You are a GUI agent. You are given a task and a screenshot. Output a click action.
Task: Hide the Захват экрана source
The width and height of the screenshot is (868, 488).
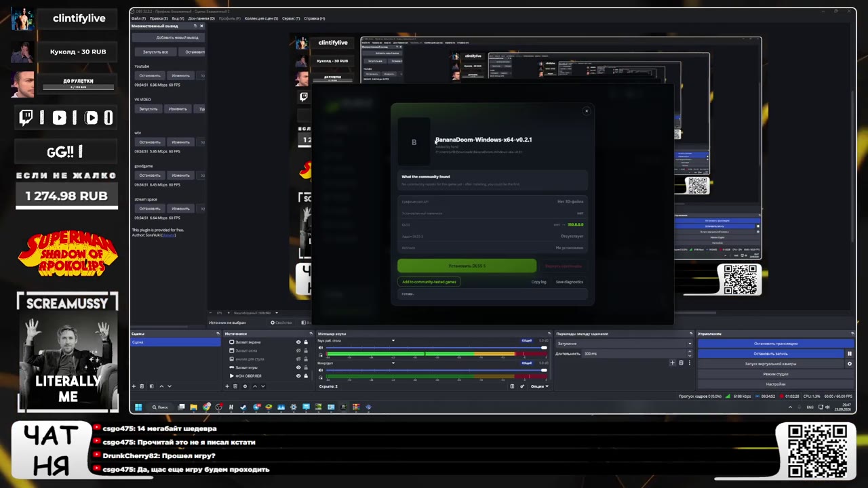298,342
